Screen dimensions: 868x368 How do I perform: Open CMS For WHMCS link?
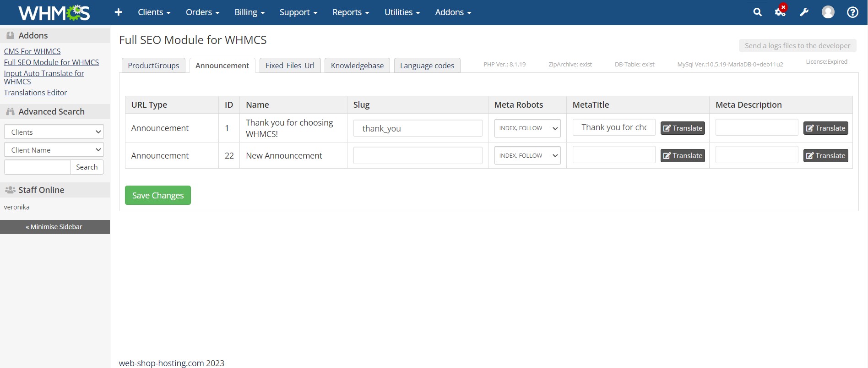pyautogui.click(x=32, y=51)
